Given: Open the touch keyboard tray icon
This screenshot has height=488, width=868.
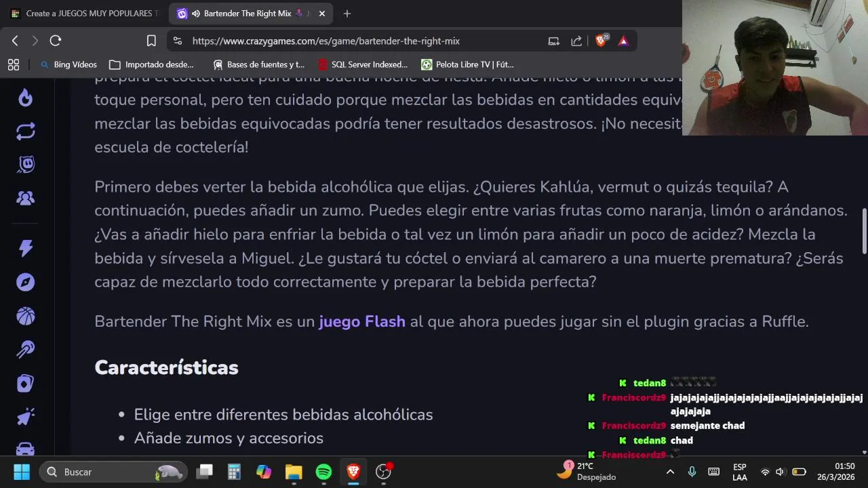Looking at the screenshot, I should point(713,472).
